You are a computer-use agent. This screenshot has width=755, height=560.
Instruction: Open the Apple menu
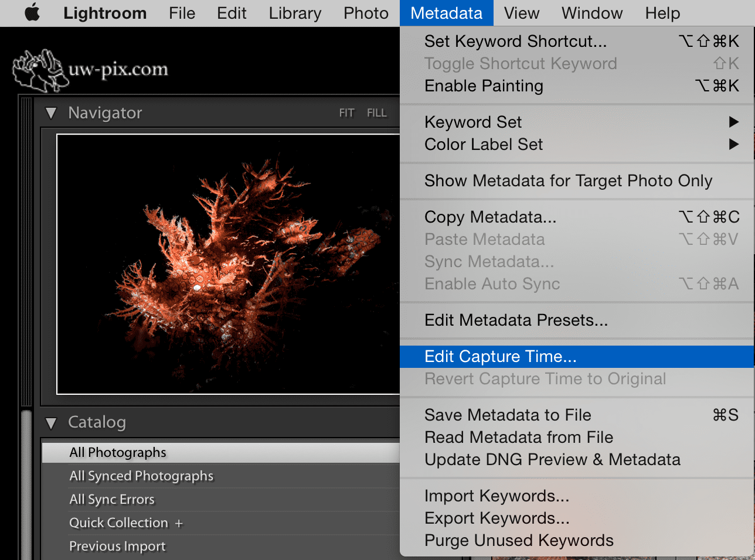[x=32, y=12]
